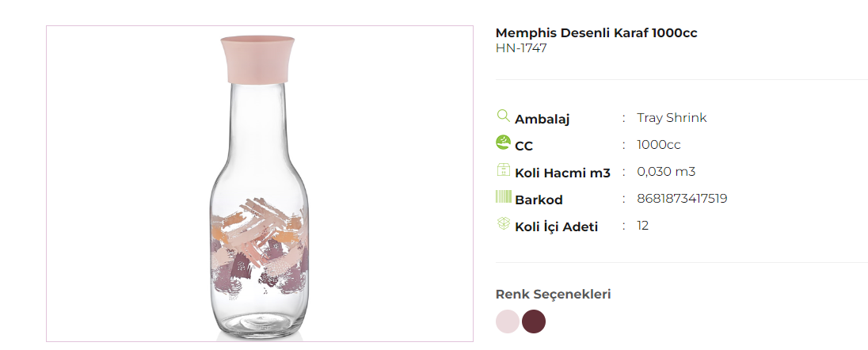Click the Memphis Desenli Karaf 1000cc title
This screenshot has height=350, width=868.
pyautogui.click(x=596, y=33)
